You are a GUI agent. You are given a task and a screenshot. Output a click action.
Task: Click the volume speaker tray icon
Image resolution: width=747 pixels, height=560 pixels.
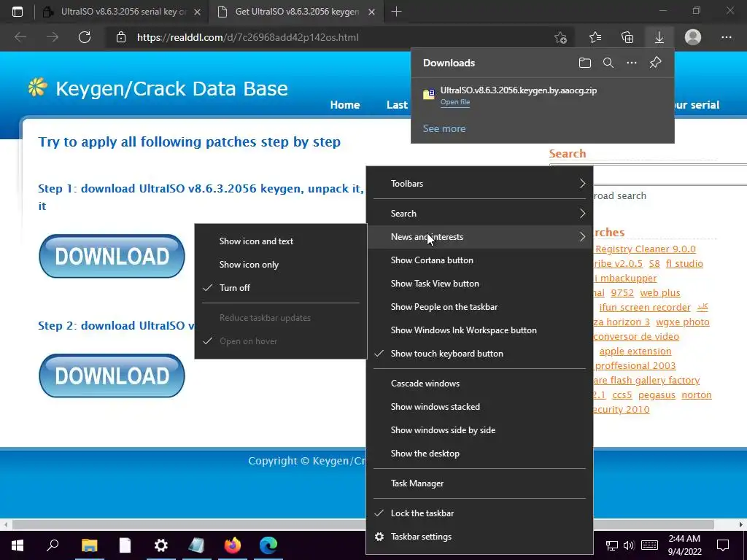tap(629, 545)
